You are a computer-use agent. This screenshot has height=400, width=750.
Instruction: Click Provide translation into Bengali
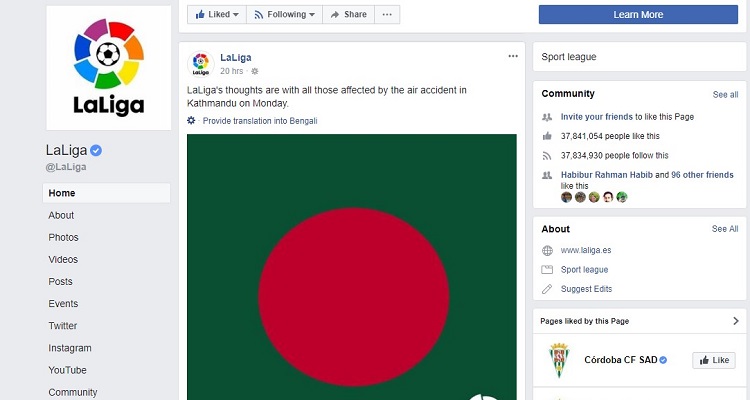click(258, 120)
